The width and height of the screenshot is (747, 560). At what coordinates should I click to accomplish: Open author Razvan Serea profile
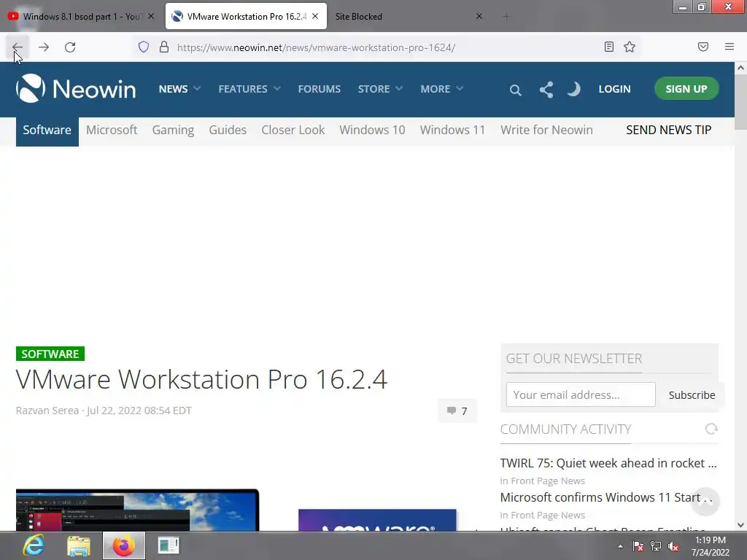point(47,411)
